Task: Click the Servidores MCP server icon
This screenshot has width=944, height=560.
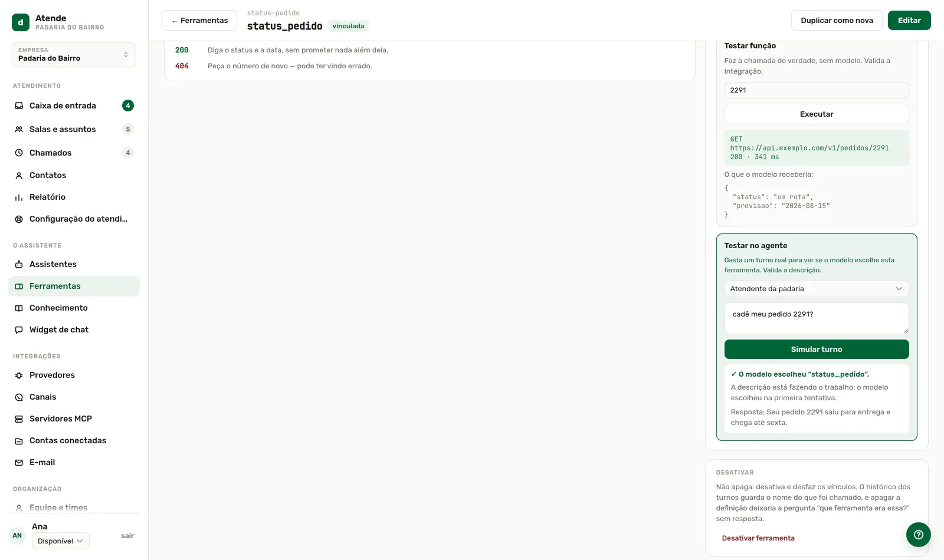Action: point(19,419)
